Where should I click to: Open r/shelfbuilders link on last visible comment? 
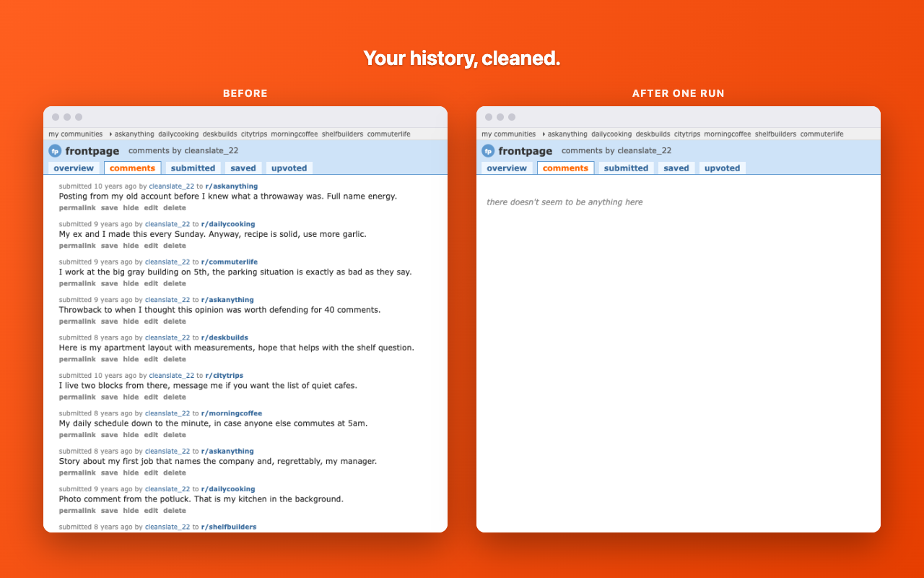pos(229,527)
